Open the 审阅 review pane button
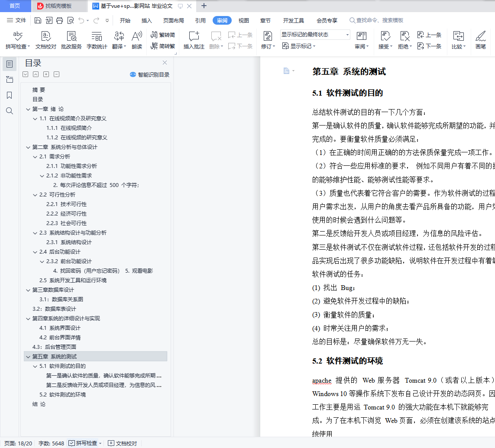The width and height of the screenshot is (495, 448). (362, 40)
